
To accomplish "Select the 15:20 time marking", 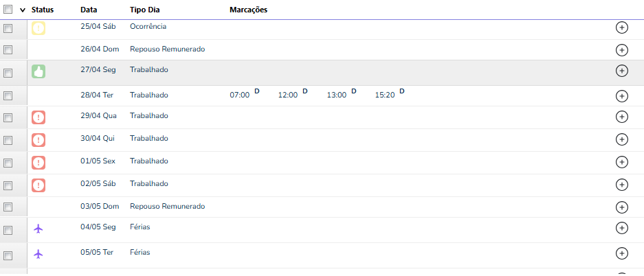I will pyautogui.click(x=385, y=95).
